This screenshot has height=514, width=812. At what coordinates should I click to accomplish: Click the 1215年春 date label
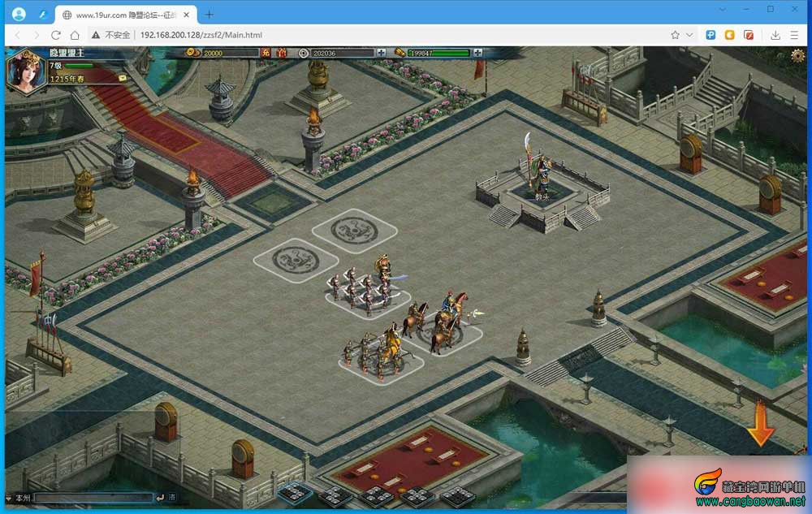(67, 79)
